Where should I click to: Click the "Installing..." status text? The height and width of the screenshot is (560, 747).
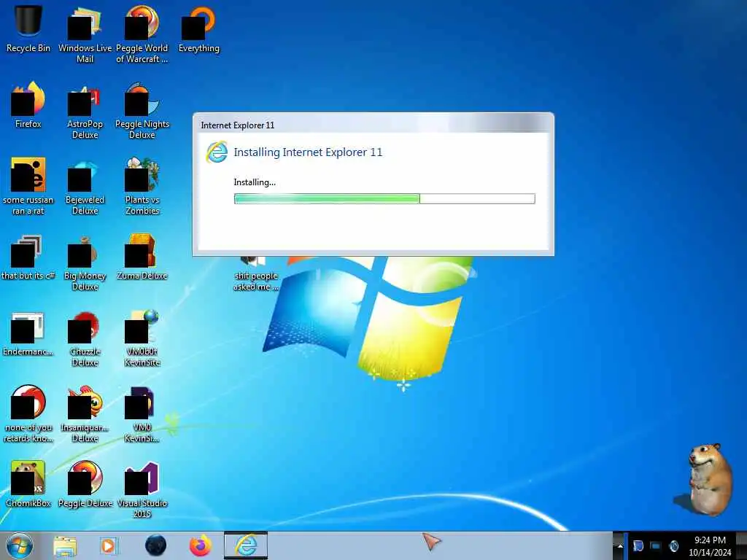tap(255, 182)
